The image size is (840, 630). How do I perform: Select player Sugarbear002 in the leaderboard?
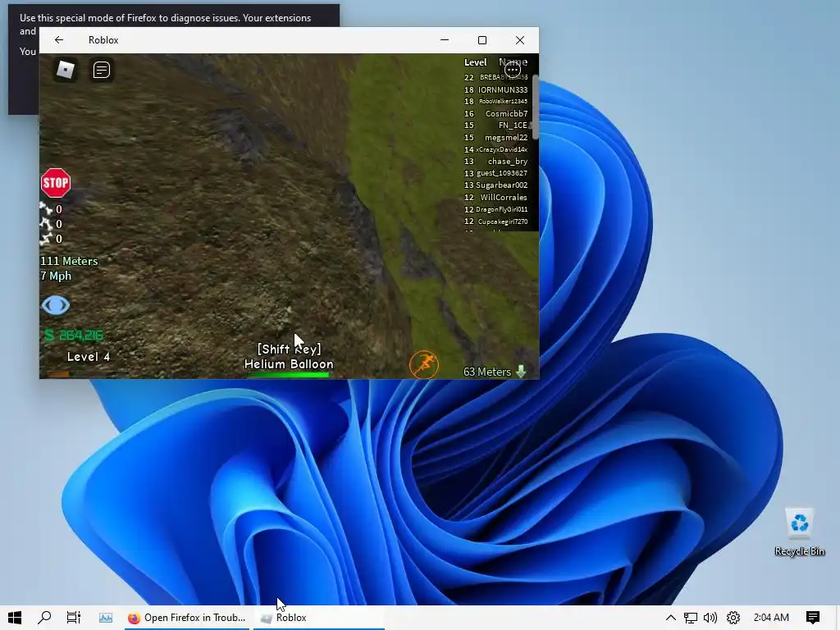[x=495, y=185]
